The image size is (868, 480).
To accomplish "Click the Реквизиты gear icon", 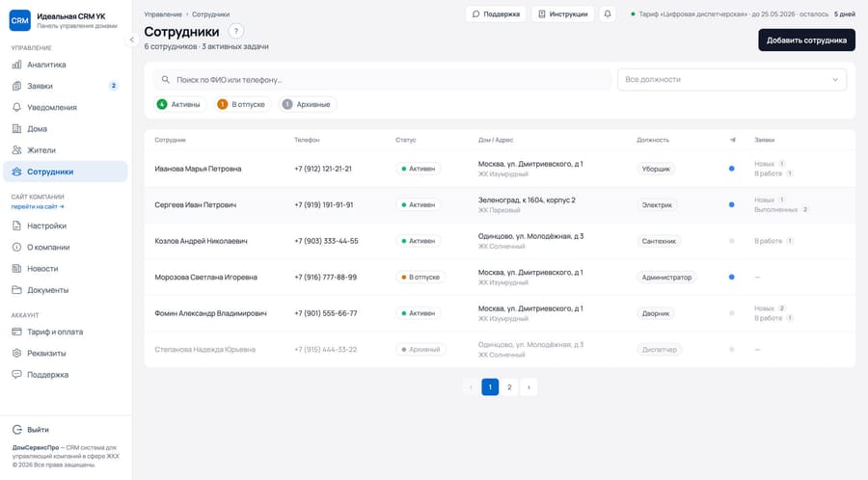I will tap(16, 353).
